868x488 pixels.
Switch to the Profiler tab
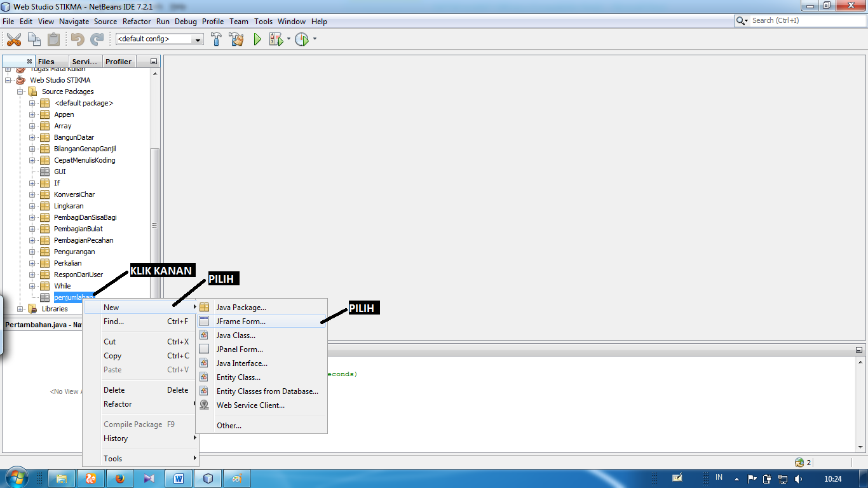click(x=118, y=61)
